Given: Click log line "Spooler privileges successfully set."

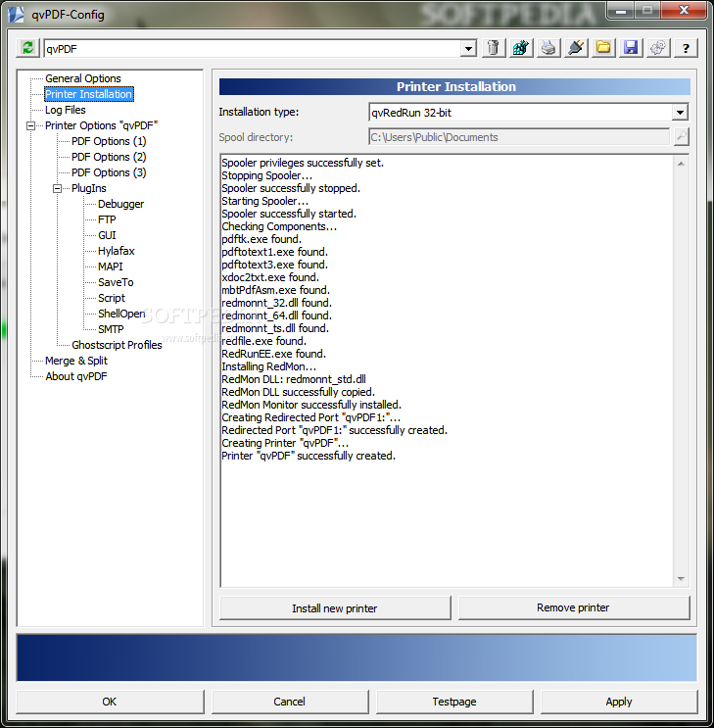Looking at the screenshot, I should point(303,163).
